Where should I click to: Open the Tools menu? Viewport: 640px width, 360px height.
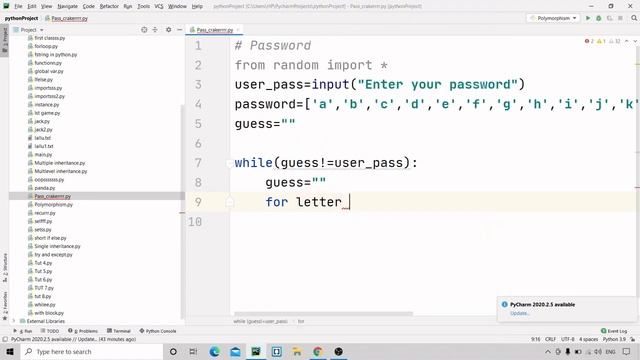pyautogui.click(x=143, y=6)
